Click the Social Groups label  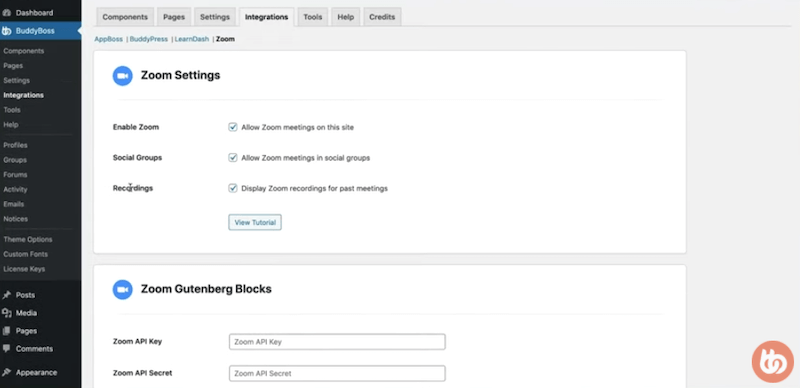click(137, 158)
